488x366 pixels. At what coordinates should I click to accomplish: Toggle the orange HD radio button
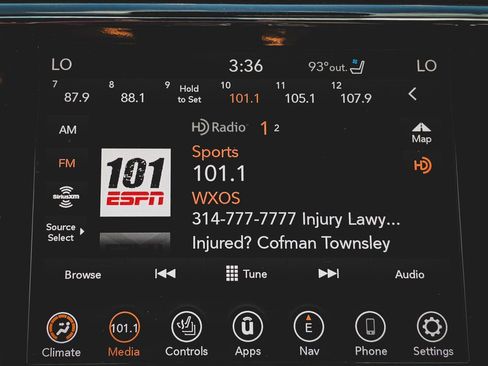422,165
